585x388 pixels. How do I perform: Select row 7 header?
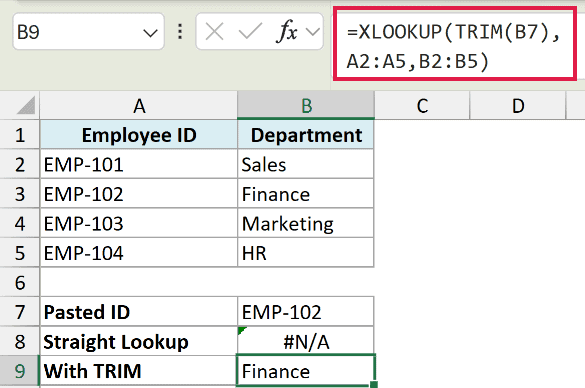[x=20, y=312]
